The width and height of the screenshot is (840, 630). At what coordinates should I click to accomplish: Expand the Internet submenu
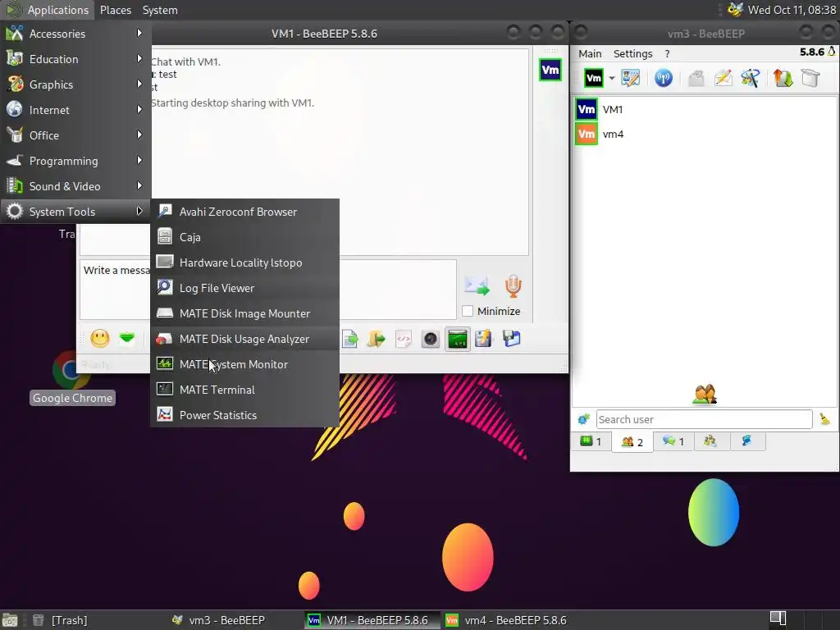coord(75,110)
